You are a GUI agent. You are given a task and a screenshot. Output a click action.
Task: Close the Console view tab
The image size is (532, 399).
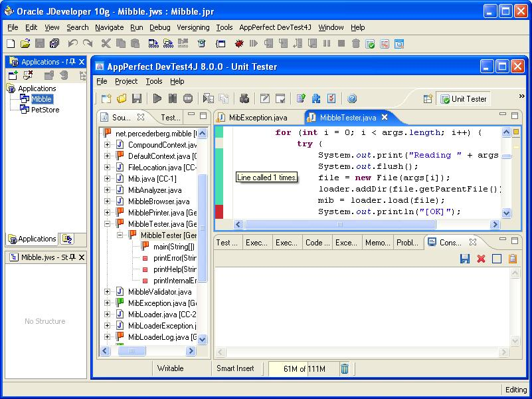[473, 242]
